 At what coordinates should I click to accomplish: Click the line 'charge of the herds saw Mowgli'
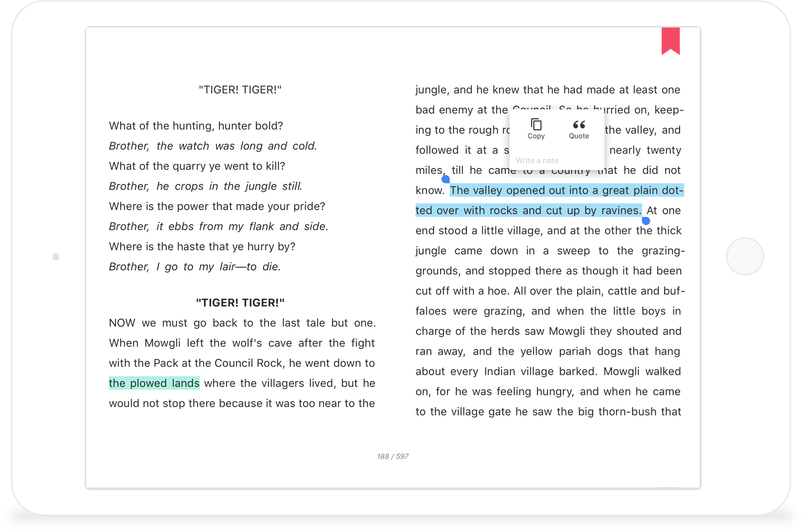coord(548,331)
